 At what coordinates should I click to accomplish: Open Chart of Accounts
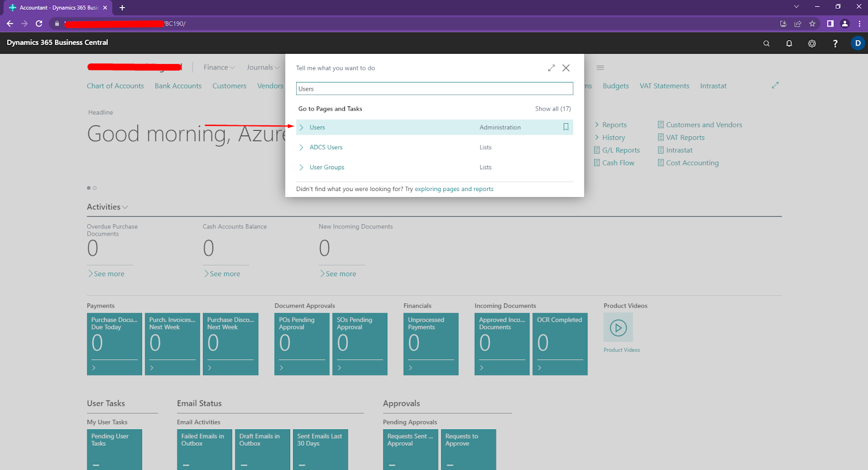pyautogui.click(x=116, y=86)
